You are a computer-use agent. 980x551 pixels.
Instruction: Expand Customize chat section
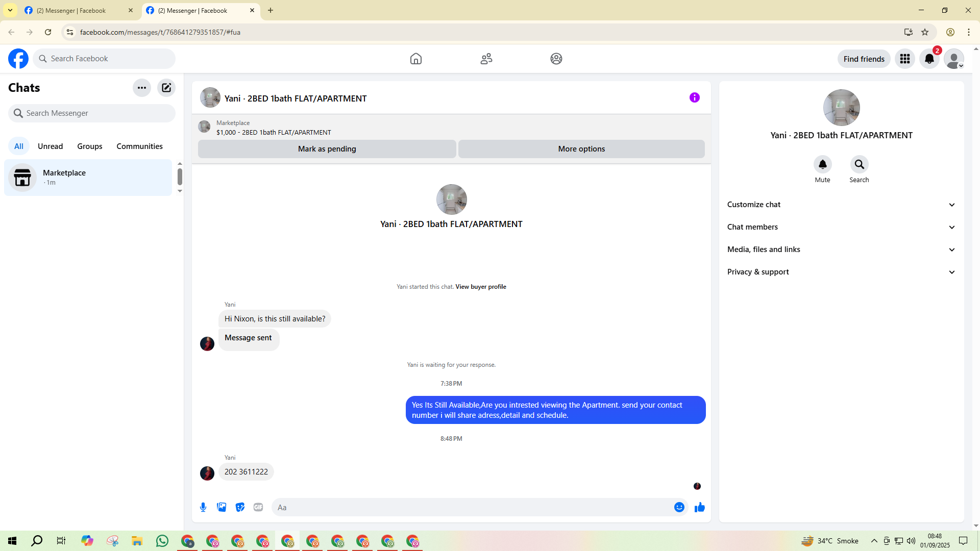(841, 205)
